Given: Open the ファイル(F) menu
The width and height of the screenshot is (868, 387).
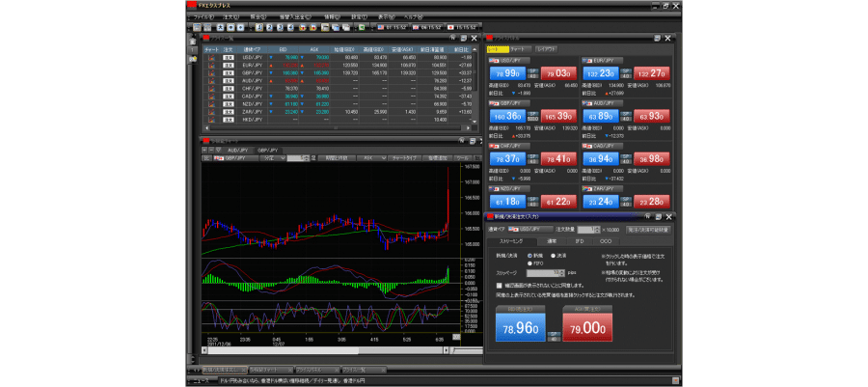Looking at the screenshot, I should pyautogui.click(x=203, y=17).
